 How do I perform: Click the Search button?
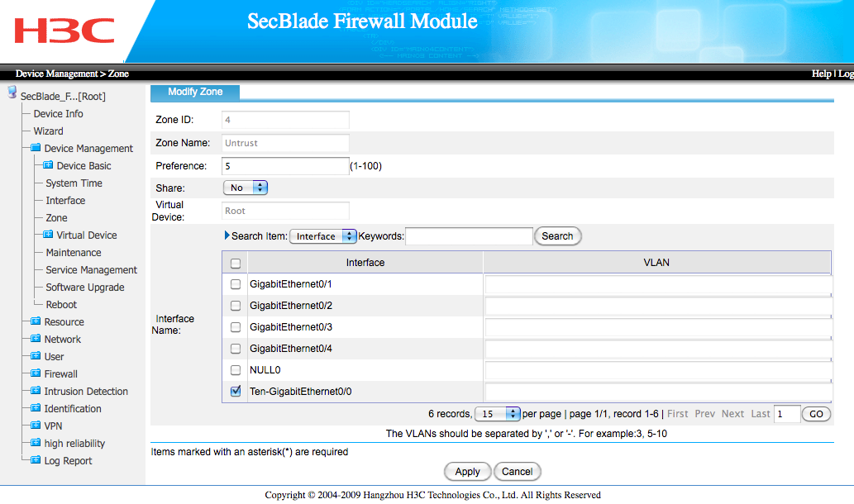tap(558, 236)
